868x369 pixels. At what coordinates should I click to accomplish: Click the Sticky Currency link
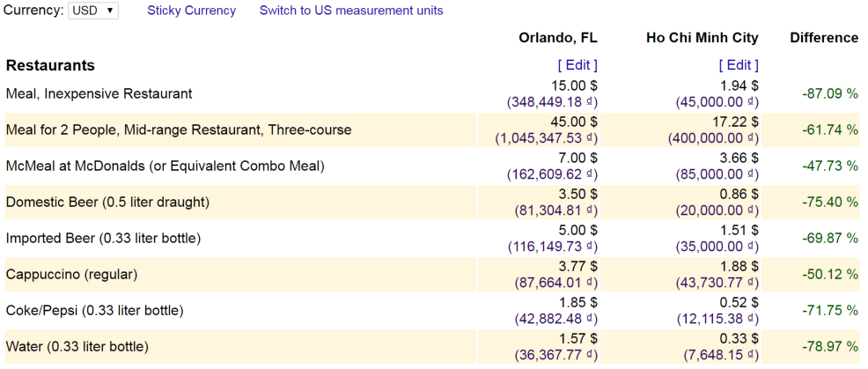pyautogui.click(x=192, y=11)
